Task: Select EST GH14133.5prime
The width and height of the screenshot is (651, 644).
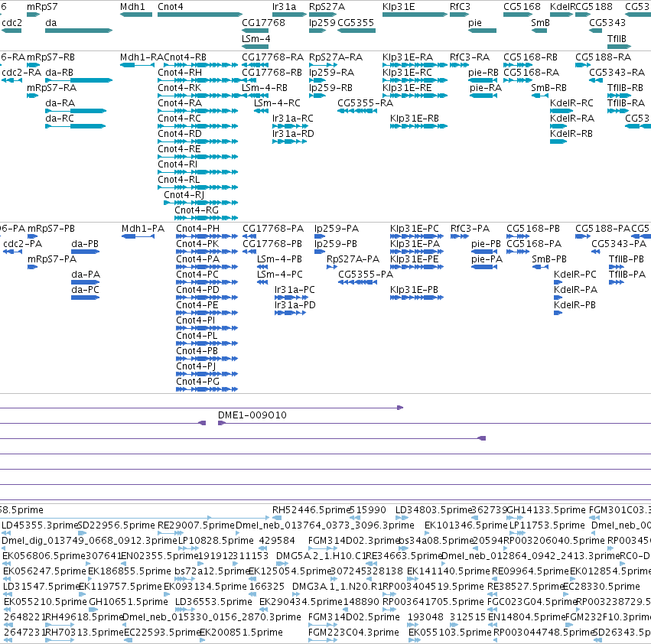Action: 546,510
